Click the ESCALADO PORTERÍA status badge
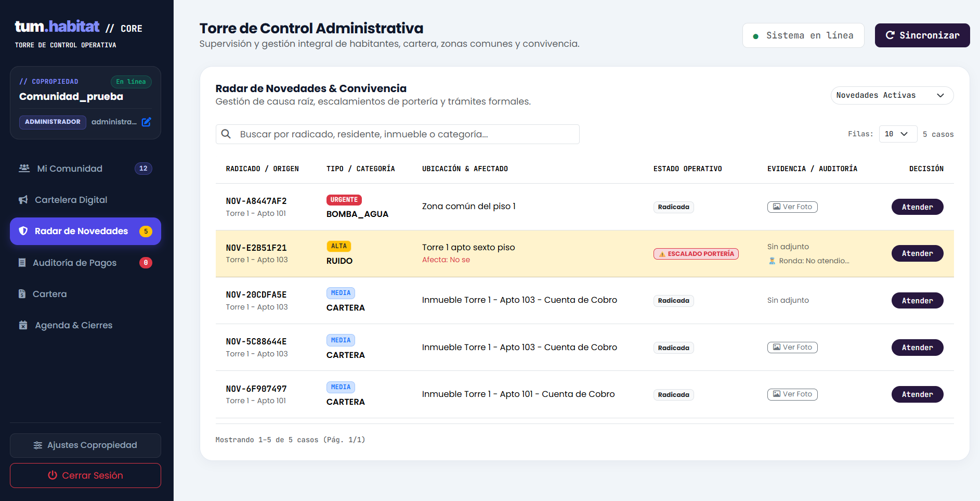 pos(696,254)
